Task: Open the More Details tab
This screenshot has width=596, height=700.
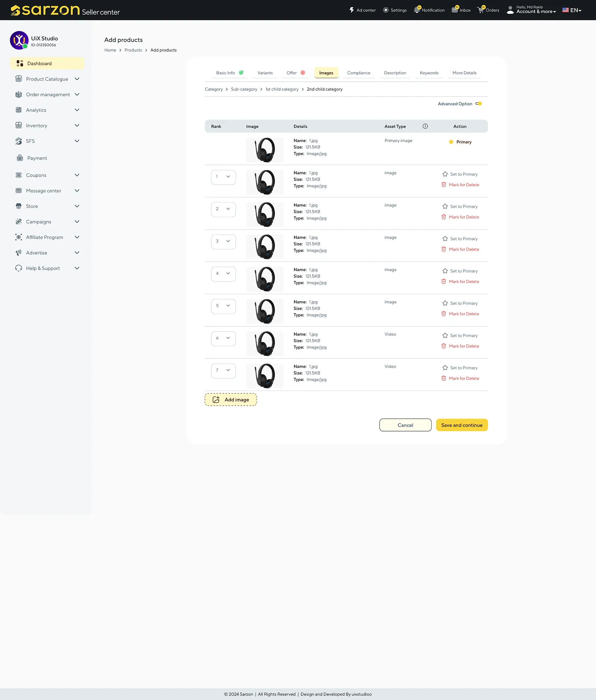Action: point(465,73)
